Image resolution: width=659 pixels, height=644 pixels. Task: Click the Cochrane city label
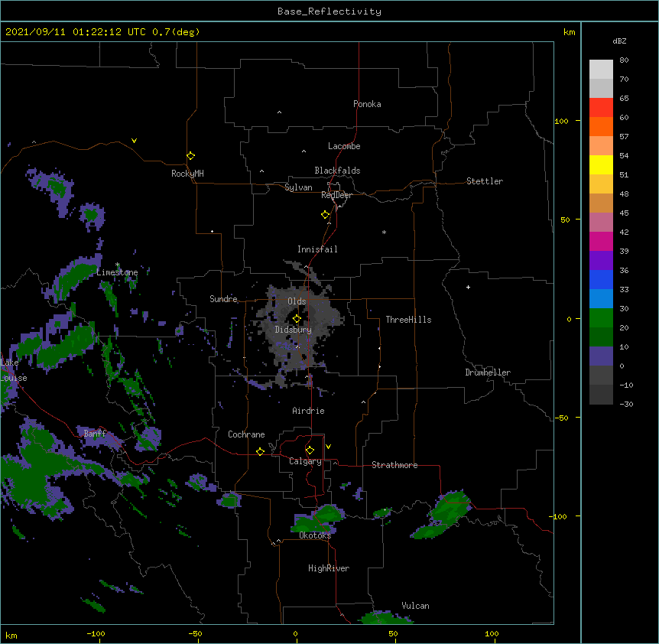246,434
